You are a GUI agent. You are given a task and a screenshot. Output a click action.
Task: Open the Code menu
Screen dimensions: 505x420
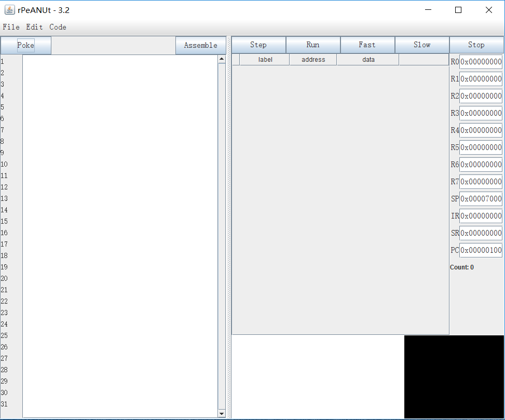[x=58, y=27]
